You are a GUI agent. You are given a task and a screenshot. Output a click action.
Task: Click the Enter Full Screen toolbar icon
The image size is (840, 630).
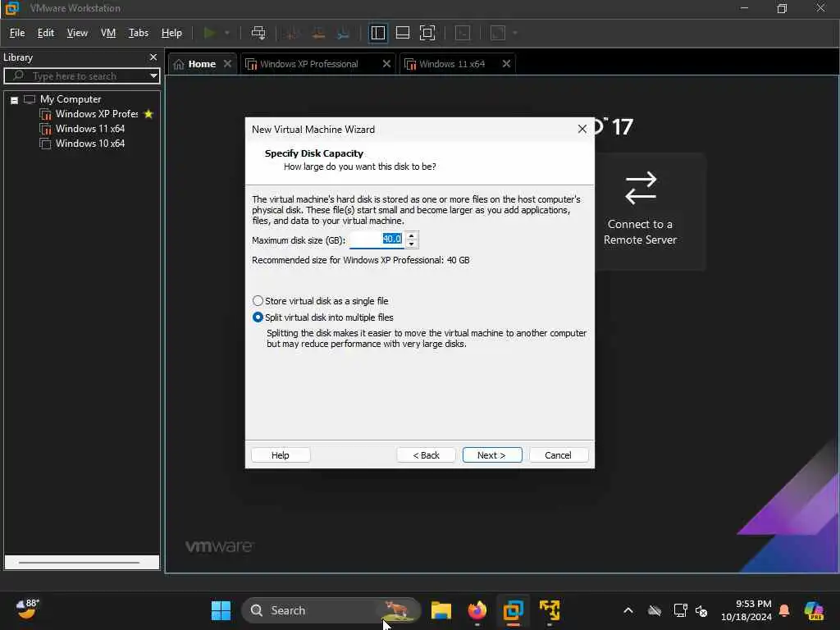coord(427,33)
